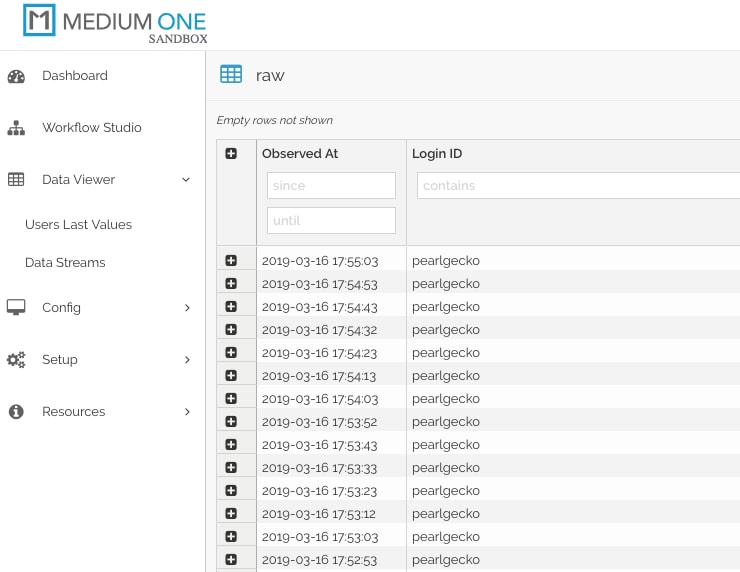Screen dimensions: 740x572
Task: Click the Setup gears icon
Action: (16, 360)
